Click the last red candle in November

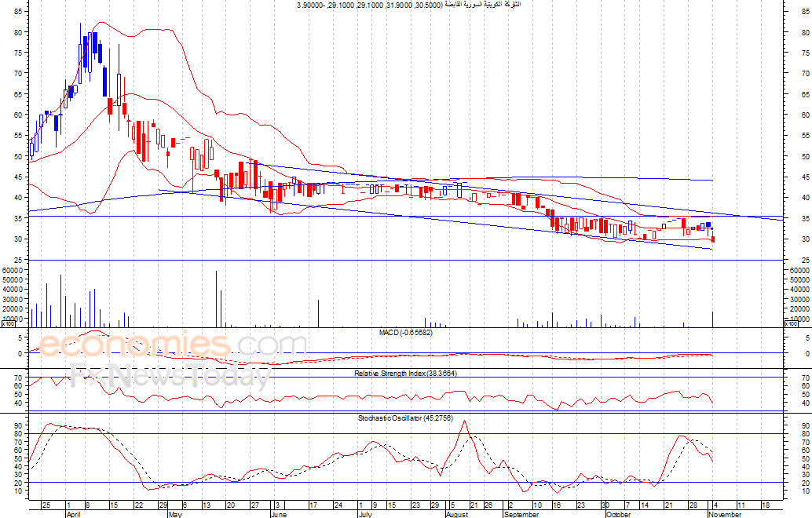tap(712, 239)
